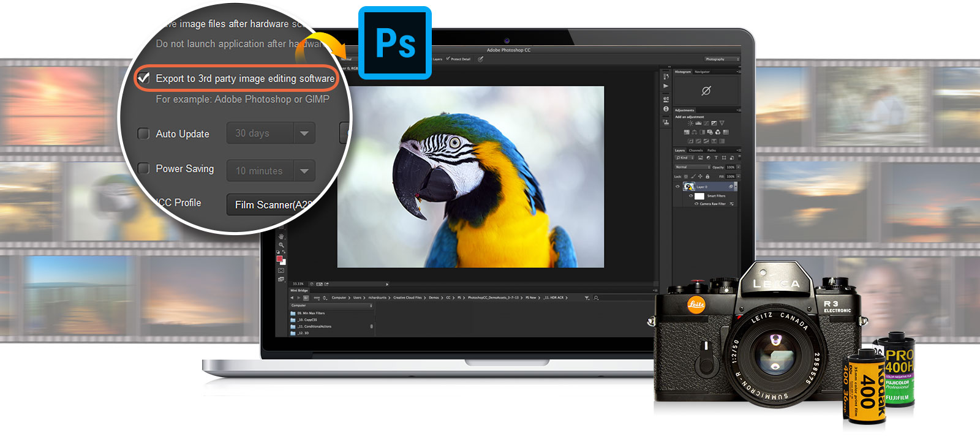Add a Curves adjustment
The width and height of the screenshot is (980, 442).
coord(706,123)
